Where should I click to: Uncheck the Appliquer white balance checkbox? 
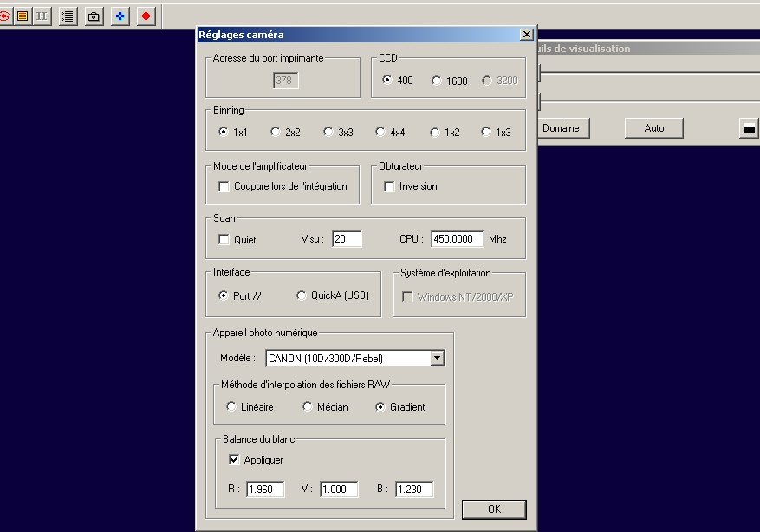tap(234, 459)
